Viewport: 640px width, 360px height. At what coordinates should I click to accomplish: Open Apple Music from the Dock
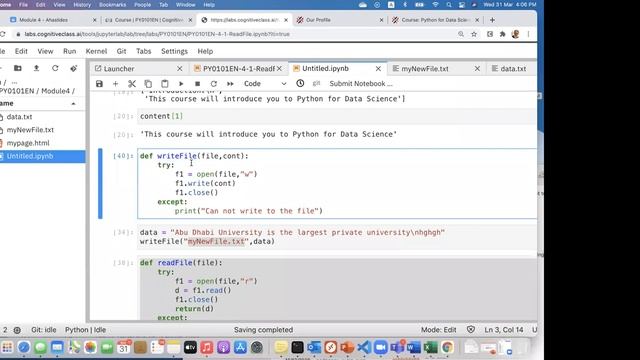tap(207, 347)
